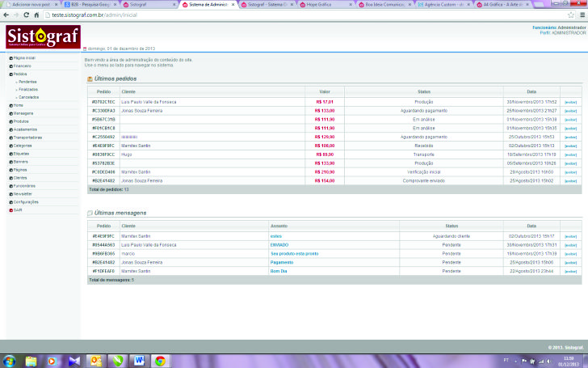This screenshot has width=588, height=368.
Task: Click the browser home icon
Action: pos(36,15)
